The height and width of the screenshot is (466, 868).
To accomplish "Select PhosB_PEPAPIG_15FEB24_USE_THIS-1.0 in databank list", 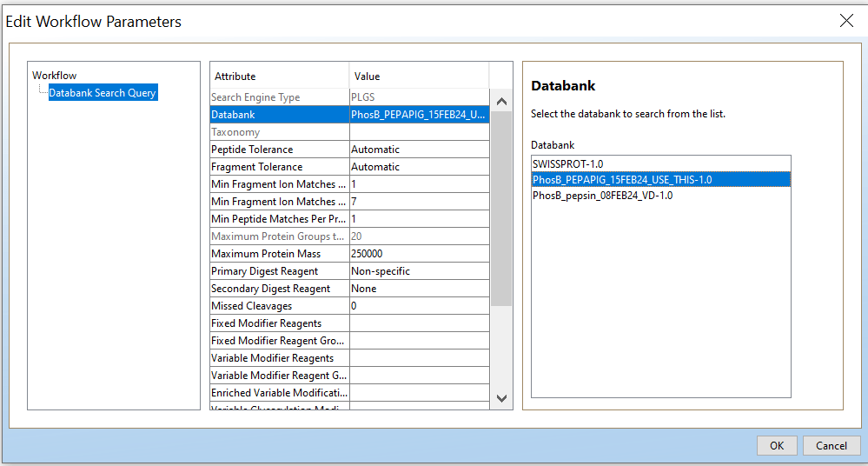I will (x=621, y=179).
